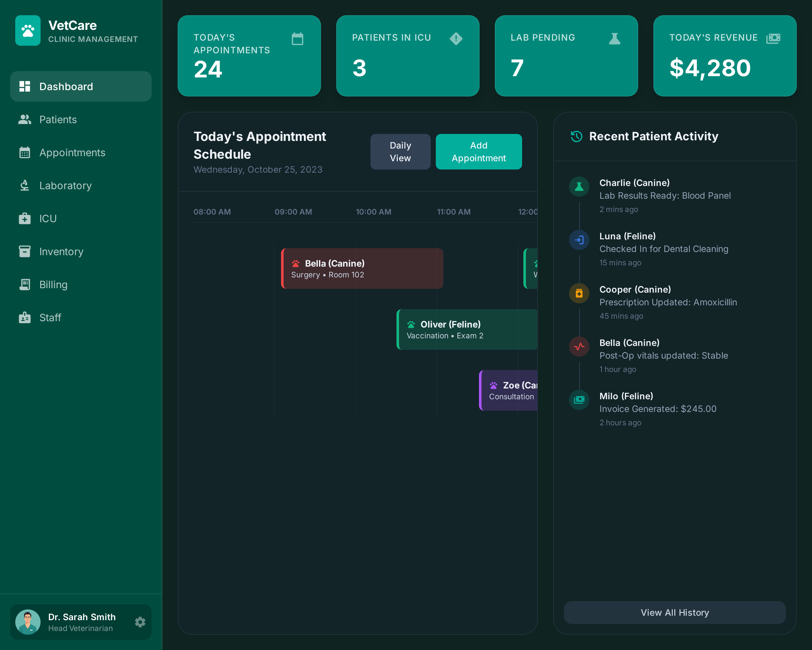812x650 pixels.
Task: Select Bella (Canine) Surgery appointment block
Action: 362,269
